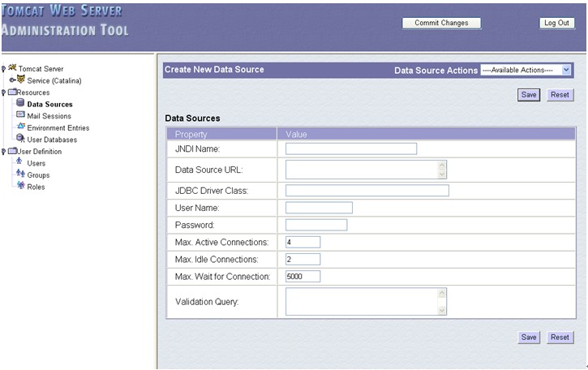Screen dimensions: 588x370
Task: Expand the Service (Catalina) node
Action: [12, 80]
